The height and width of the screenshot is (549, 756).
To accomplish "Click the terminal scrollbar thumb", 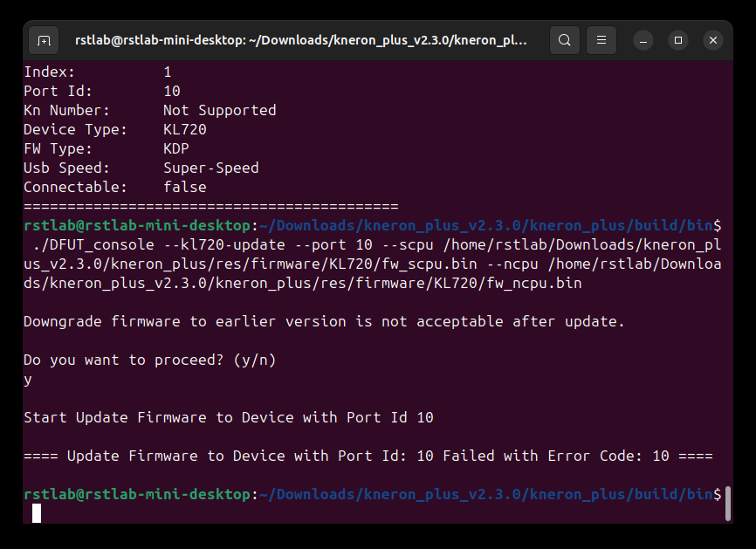I will point(728,504).
